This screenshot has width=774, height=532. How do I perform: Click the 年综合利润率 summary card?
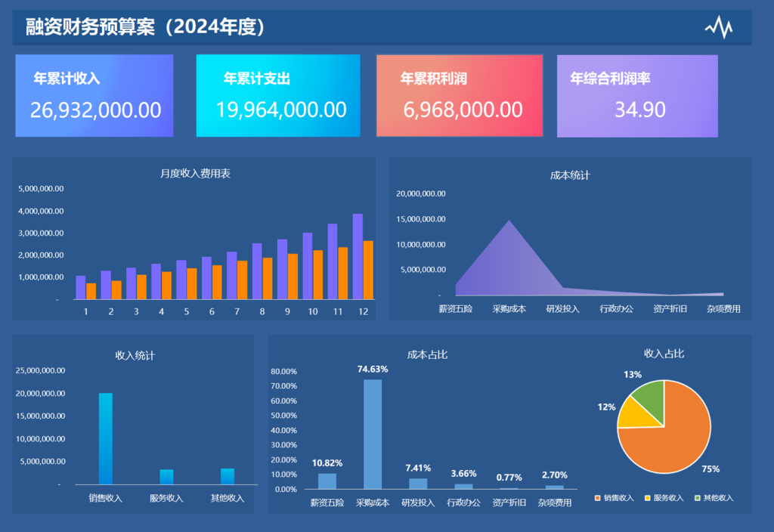pos(637,96)
